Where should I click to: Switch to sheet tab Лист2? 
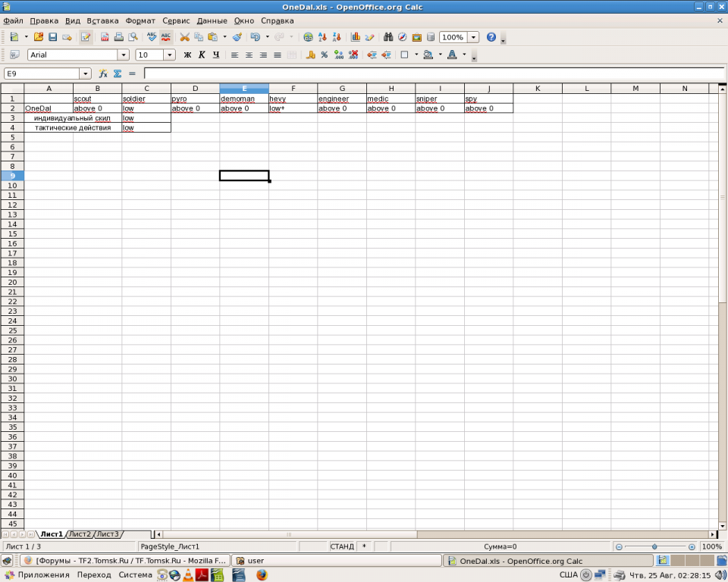pos(80,534)
